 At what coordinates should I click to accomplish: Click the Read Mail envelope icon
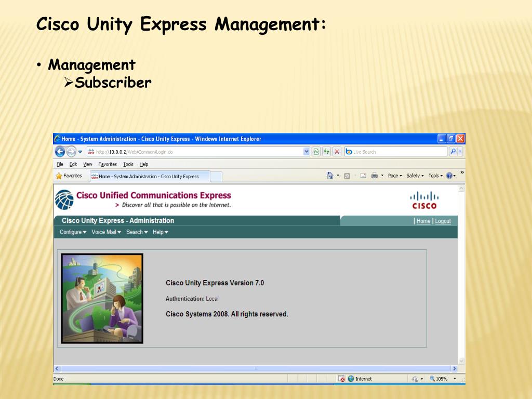click(x=363, y=176)
